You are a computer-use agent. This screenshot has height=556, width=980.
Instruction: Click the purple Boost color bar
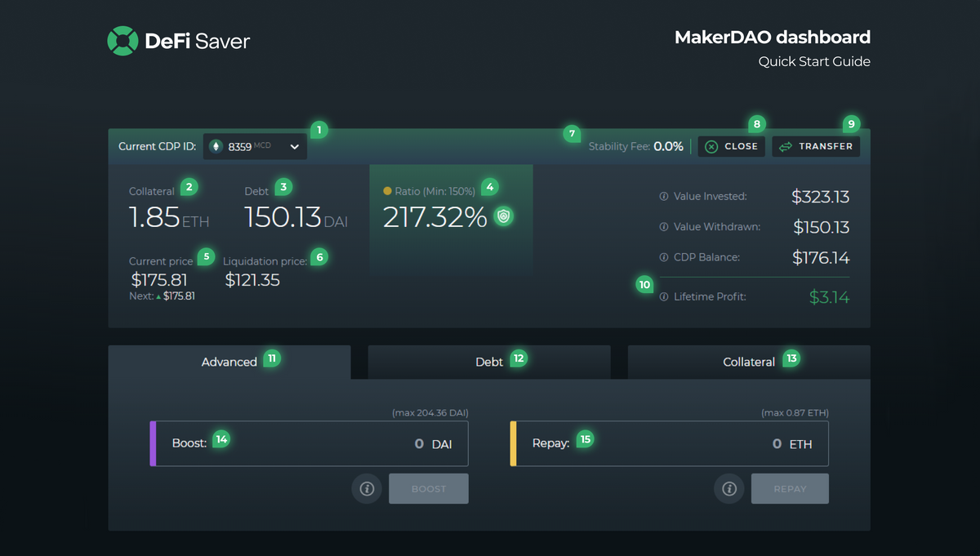tap(153, 444)
